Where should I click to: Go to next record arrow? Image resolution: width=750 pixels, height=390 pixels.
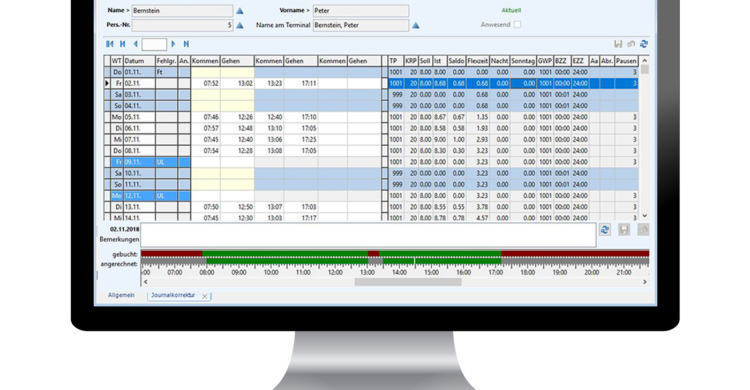tap(173, 44)
